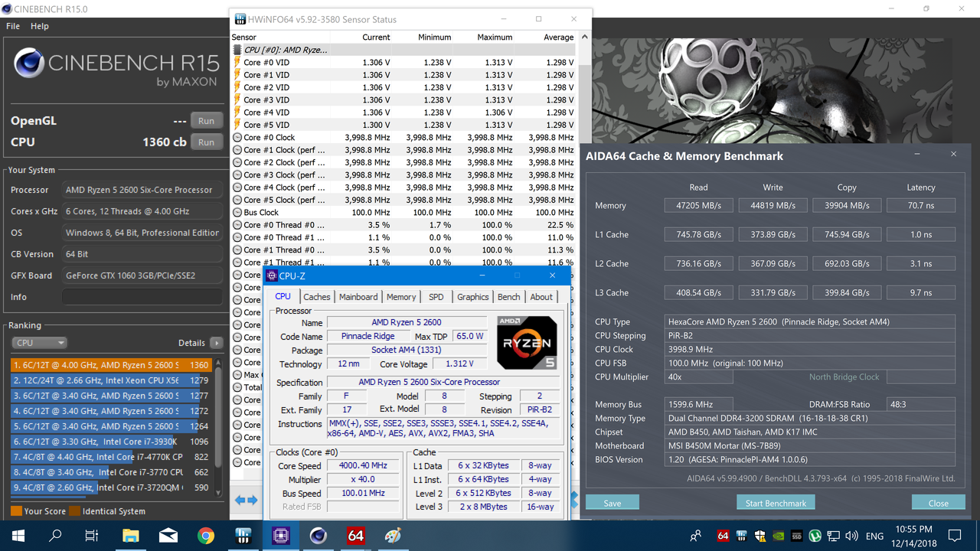Switch to HWiNFO64 taskbar icon
This screenshot has width=980, height=551.
[x=243, y=536]
